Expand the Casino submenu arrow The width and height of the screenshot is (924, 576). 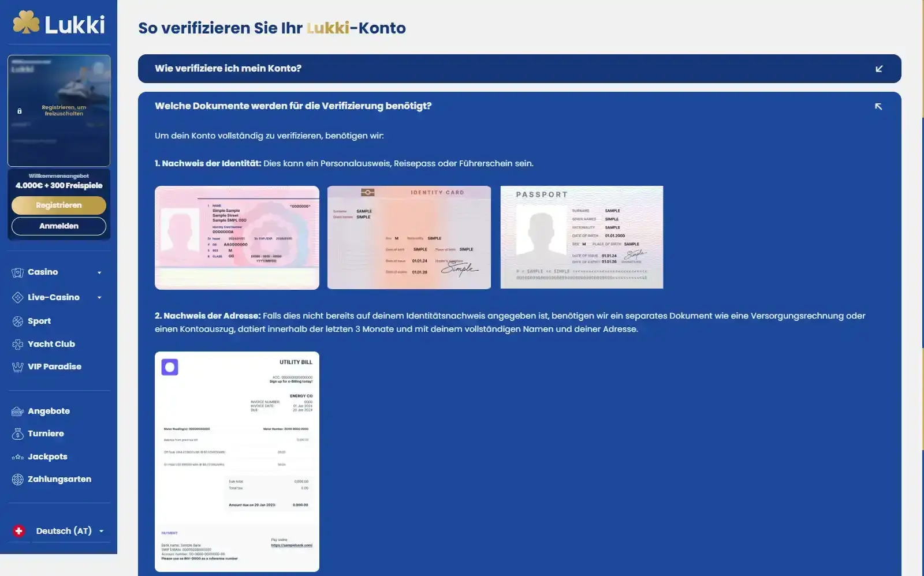(x=99, y=272)
